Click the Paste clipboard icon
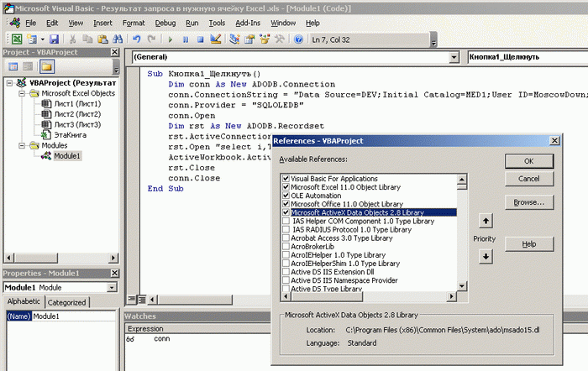This screenshot has height=371, width=588. [x=102, y=39]
